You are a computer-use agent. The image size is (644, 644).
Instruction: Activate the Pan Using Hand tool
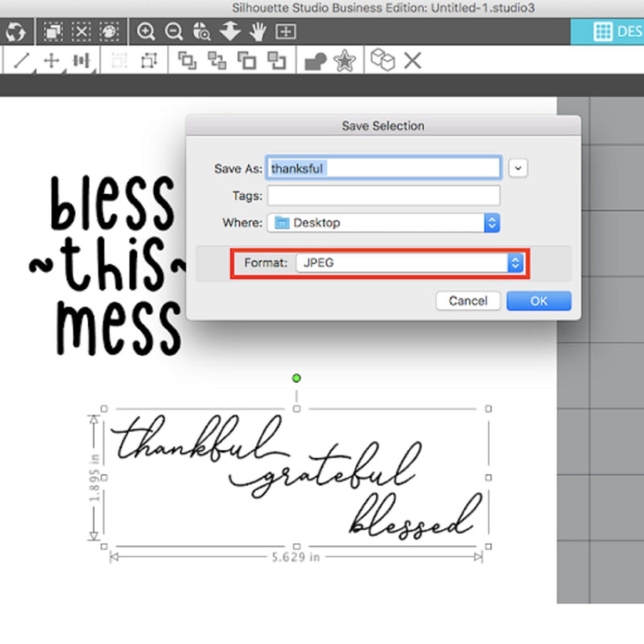(258, 32)
